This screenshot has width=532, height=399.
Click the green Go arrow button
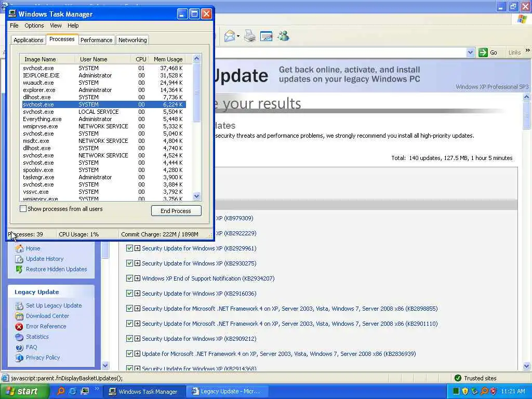click(x=483, y=52)
